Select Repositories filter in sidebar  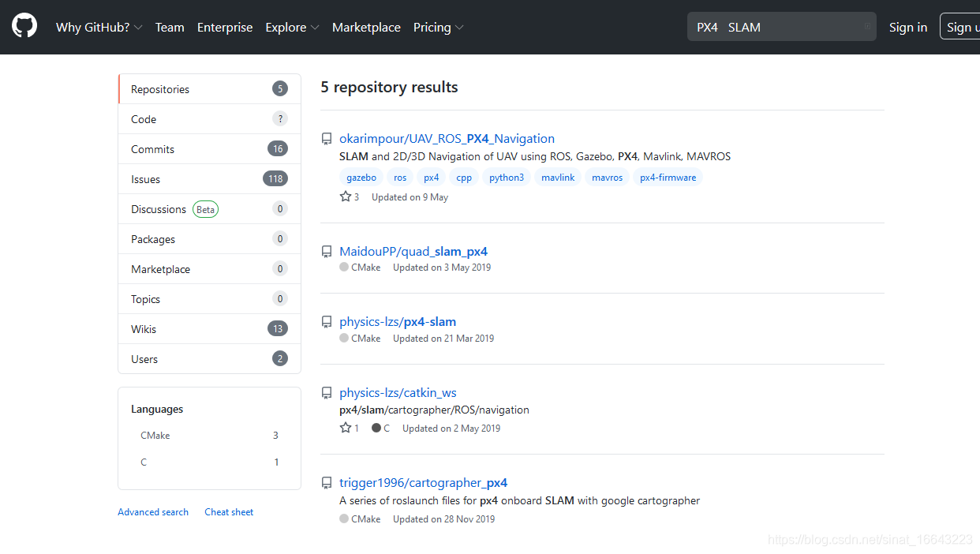[x=209, y=89]
